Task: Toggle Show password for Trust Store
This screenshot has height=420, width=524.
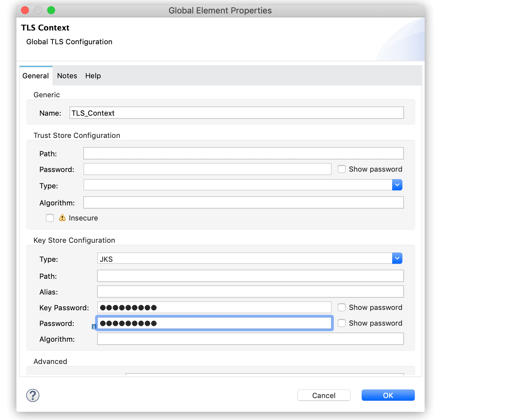Action: [342, 169]
